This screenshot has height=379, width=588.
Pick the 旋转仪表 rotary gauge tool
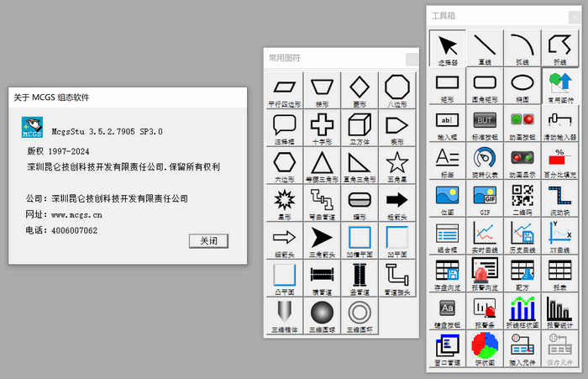click(x=485, y=161)
